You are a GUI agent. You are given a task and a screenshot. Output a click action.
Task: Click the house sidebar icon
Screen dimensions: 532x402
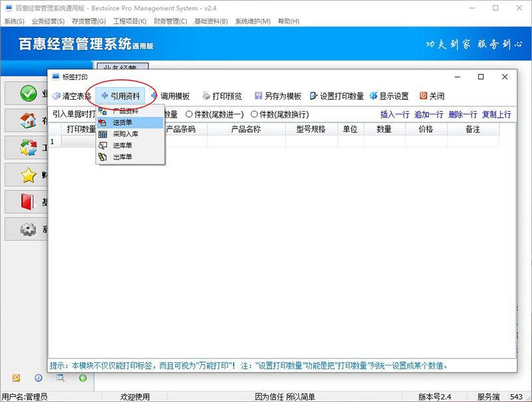(x=28, y=120)
